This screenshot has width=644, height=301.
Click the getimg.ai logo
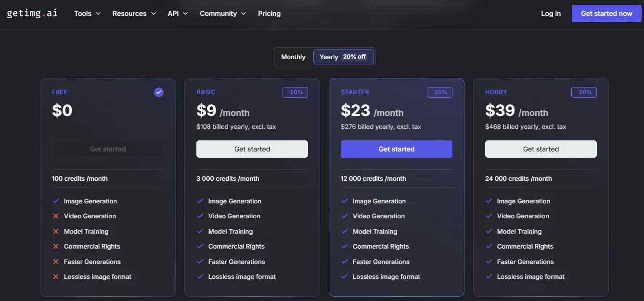coord(32,13)
